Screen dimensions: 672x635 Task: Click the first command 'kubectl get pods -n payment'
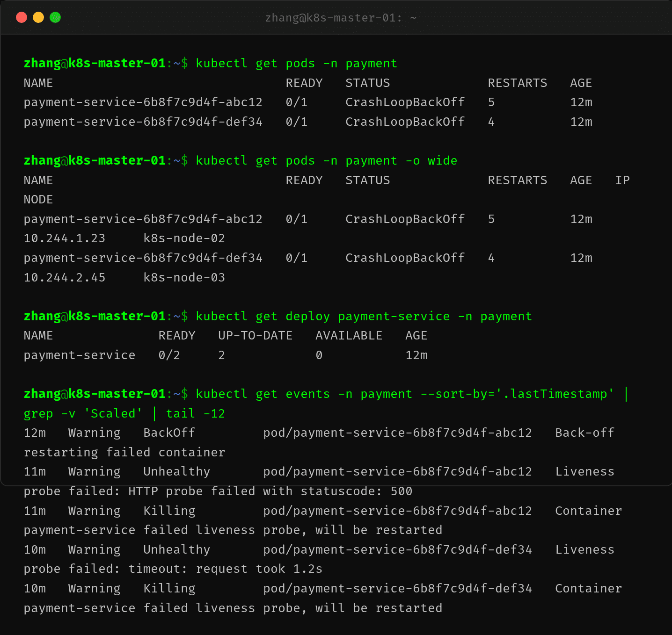(296, 63)
